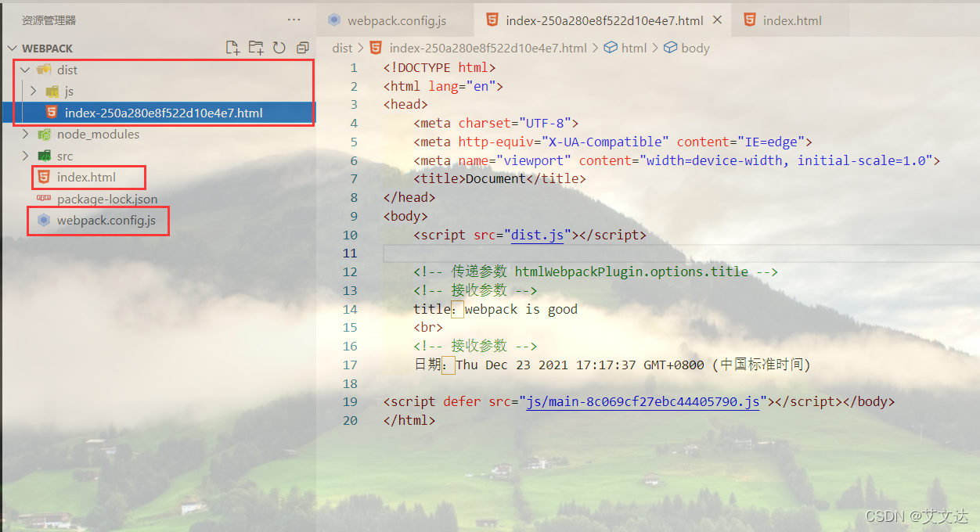Collapse all folders in explorer
The image size is (980, 532).
303,48
